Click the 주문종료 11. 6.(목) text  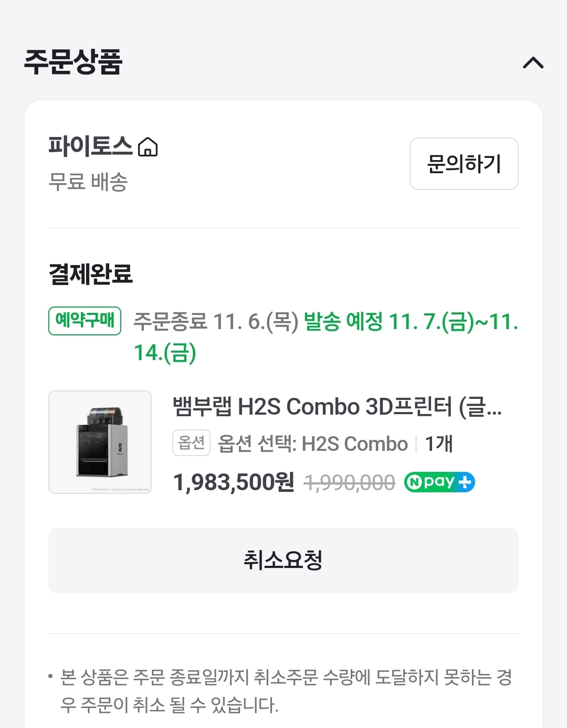point(216,321)
